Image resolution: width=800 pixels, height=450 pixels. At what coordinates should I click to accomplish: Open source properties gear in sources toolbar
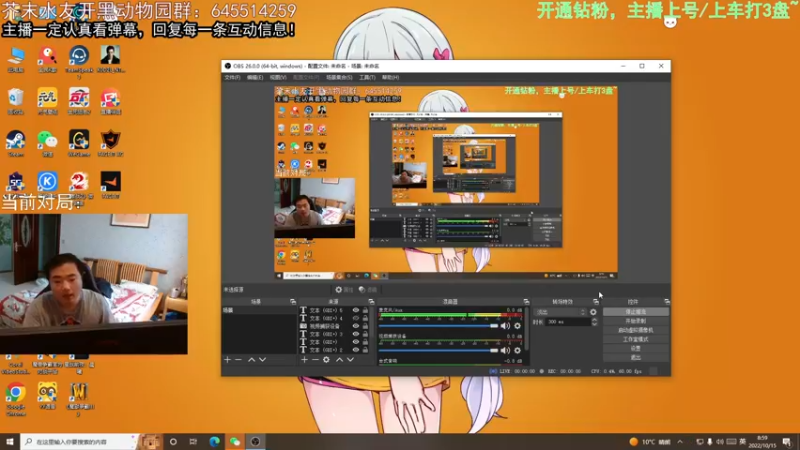pyautogui.click(x=327, y=360)
